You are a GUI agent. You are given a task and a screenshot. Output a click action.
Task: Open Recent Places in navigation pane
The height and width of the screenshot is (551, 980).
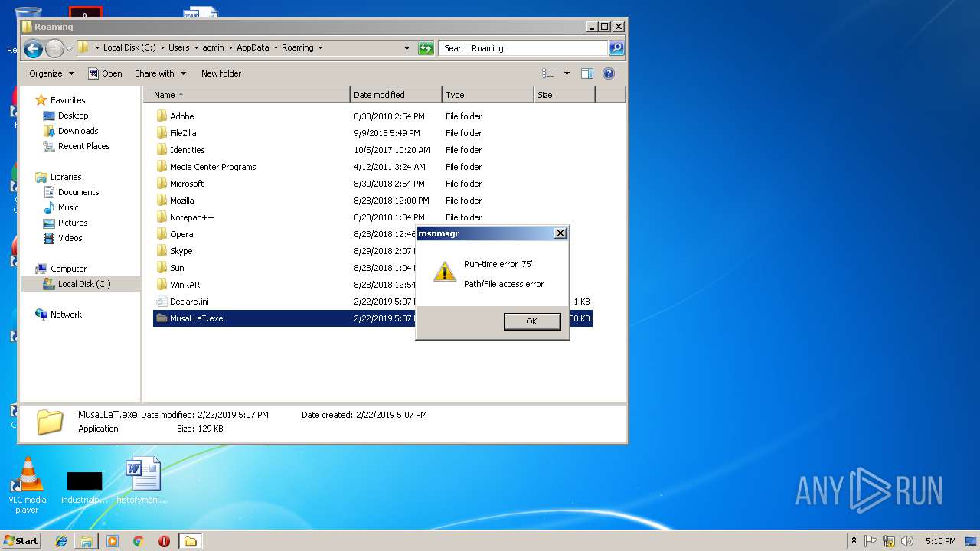tap(83, 146)
